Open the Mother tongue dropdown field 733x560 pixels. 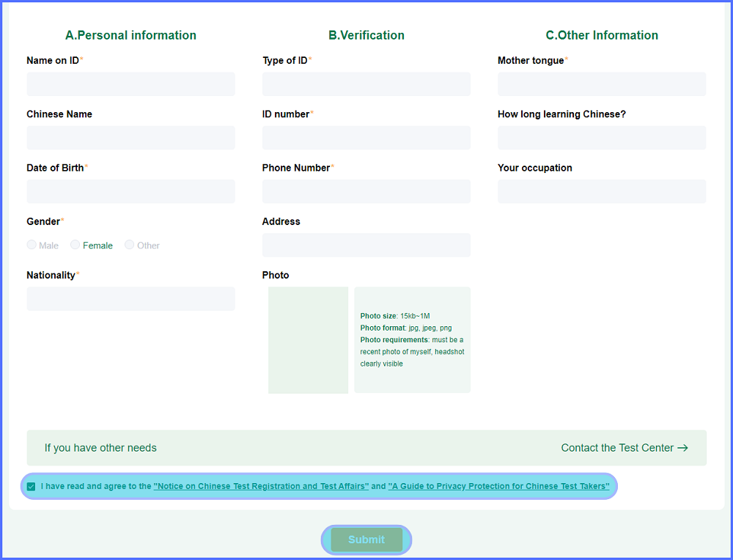(x=601, y=84)
